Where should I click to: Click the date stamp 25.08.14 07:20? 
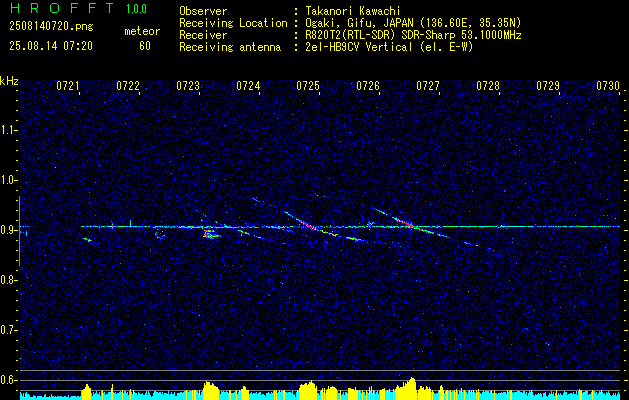51,46
